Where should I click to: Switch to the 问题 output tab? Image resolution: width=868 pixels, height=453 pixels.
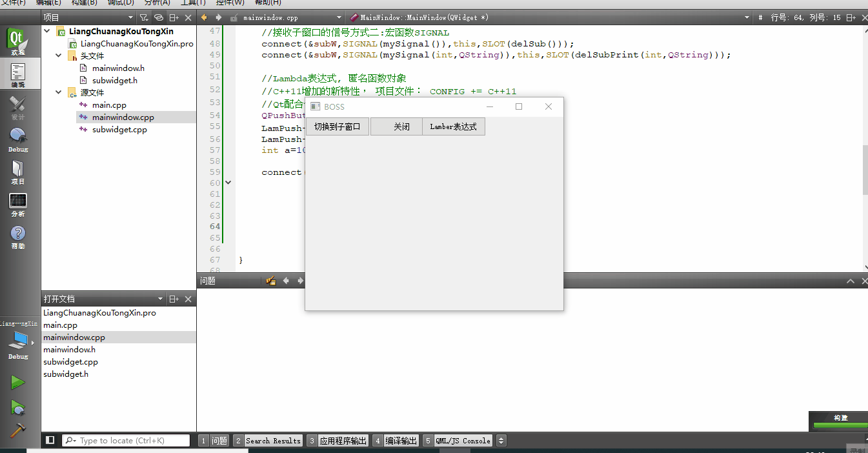point(214,441)
